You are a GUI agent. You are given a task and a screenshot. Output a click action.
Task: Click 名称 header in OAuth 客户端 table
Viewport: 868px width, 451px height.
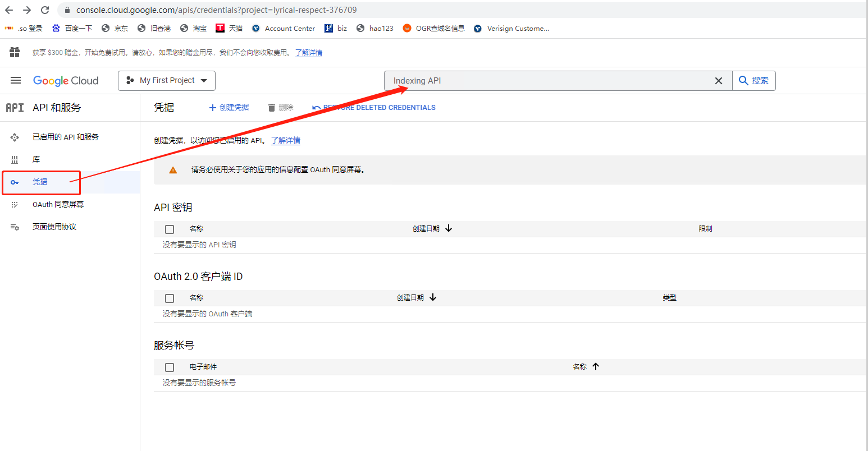coord(197,297)
